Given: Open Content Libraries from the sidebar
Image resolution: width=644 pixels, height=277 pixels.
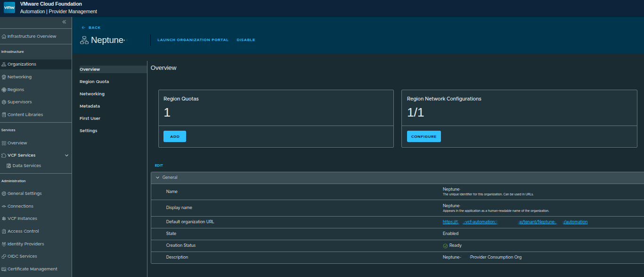Looking at the screenshot, I should click(x=4, y=114).
